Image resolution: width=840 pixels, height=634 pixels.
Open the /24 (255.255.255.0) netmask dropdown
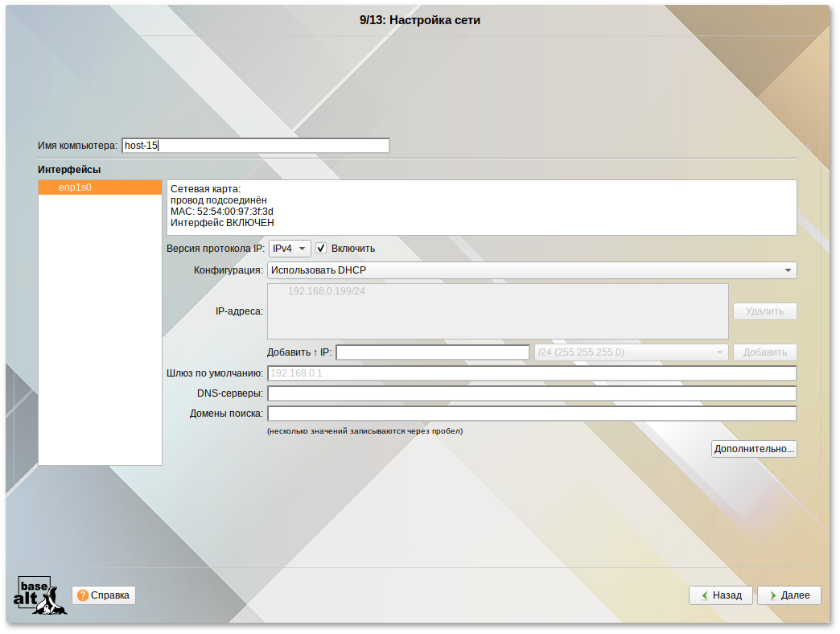point(631,352)
